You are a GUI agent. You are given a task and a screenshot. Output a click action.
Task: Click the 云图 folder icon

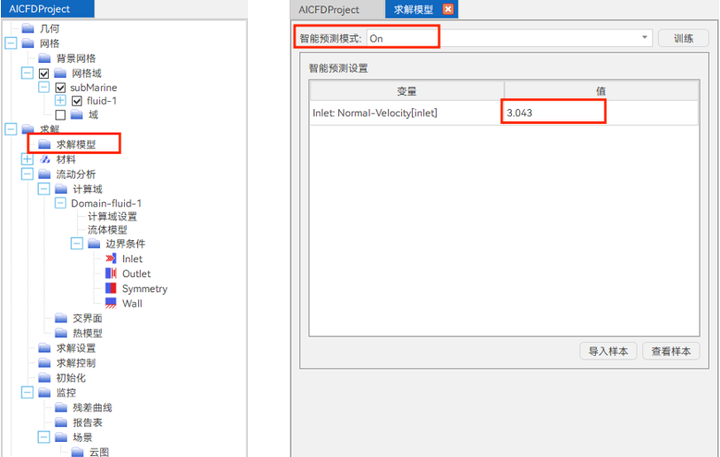(78, 452)
